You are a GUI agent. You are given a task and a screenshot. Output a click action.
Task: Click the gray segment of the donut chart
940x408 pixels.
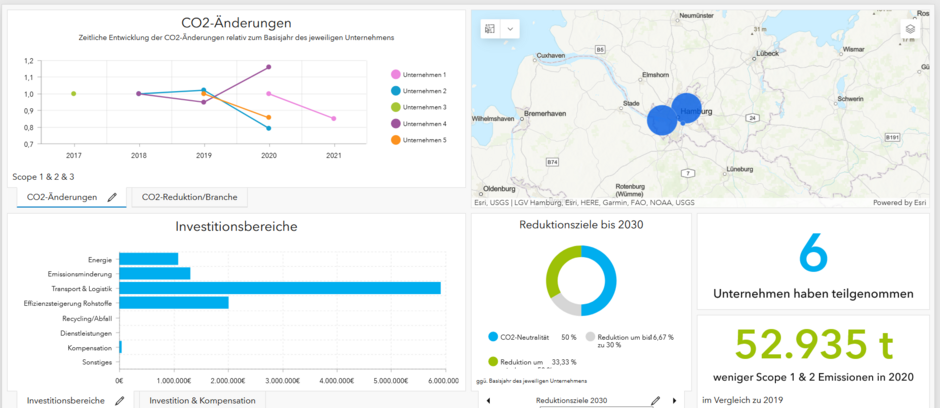coord(563,306)
